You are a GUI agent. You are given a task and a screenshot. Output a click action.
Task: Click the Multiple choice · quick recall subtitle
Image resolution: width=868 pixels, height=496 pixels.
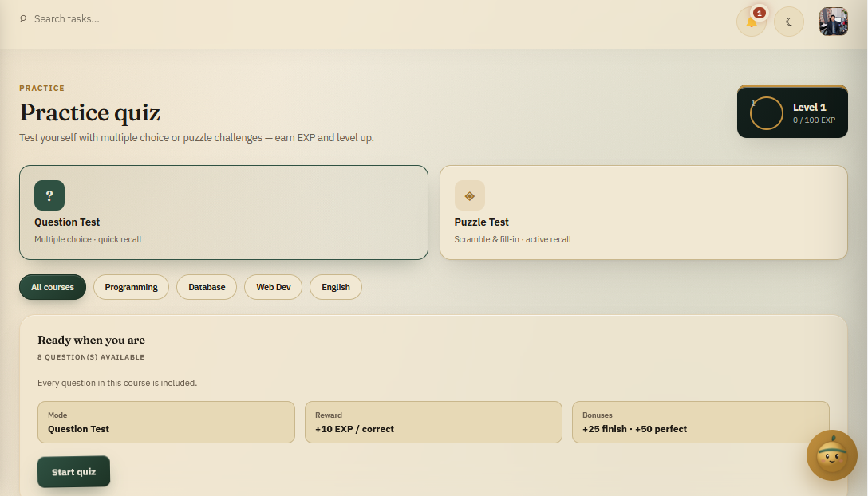click(x=88, y=240)
